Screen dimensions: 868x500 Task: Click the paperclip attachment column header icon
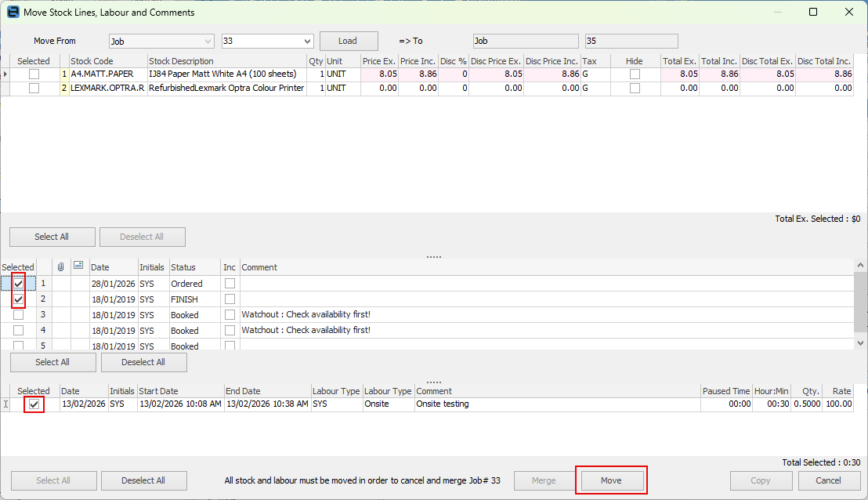tap(61, 267)
